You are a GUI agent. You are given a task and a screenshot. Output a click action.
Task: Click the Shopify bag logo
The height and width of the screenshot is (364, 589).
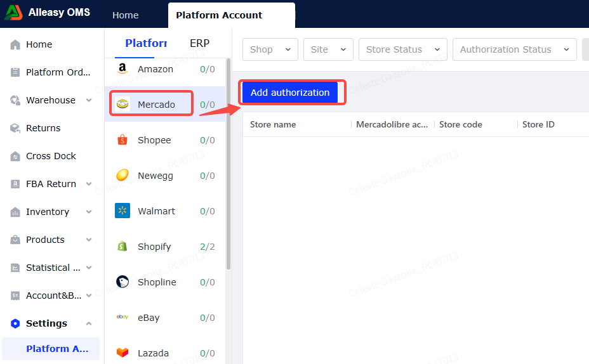pyautogui.click(x=122, y=246)
